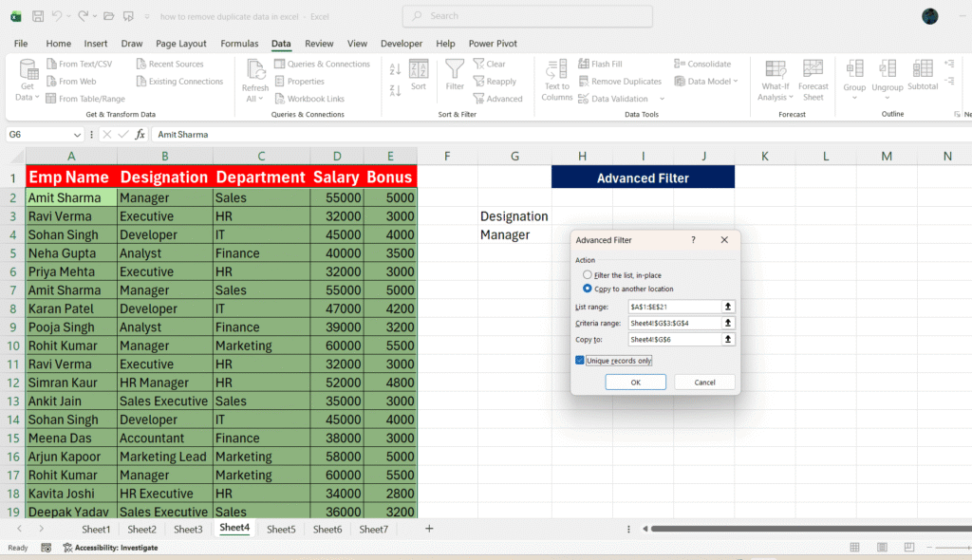Click Remove Duplicates command

click(620, 82)
